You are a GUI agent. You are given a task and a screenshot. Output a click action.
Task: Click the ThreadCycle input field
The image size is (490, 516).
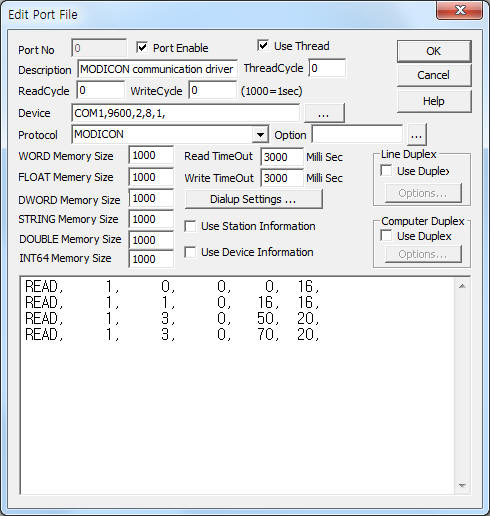pyautogui.click(x=327, y=68)
